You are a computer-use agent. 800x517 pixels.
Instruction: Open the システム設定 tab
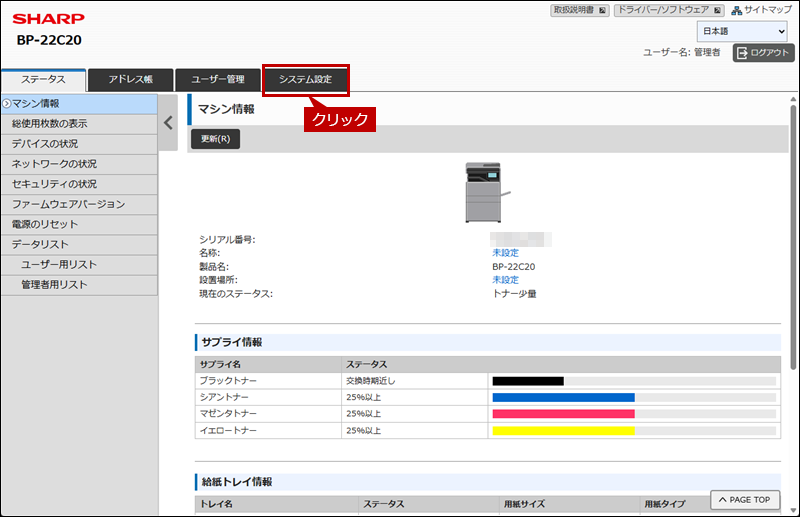306,80
